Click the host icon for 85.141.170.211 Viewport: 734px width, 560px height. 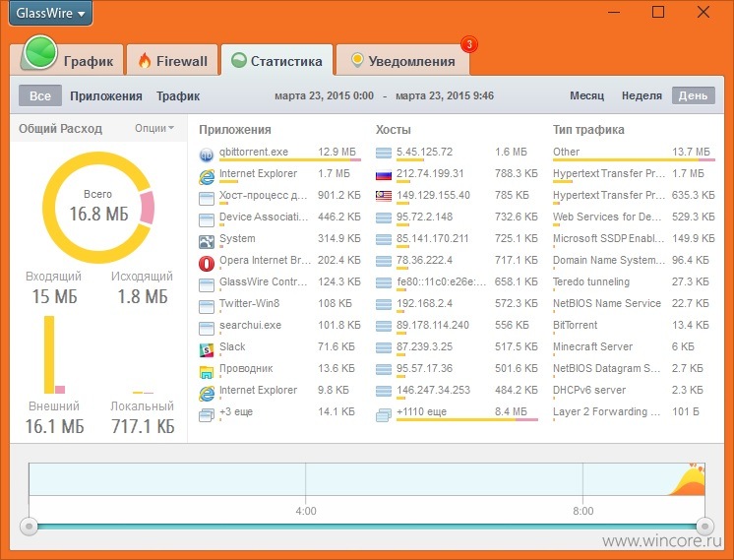384,240
